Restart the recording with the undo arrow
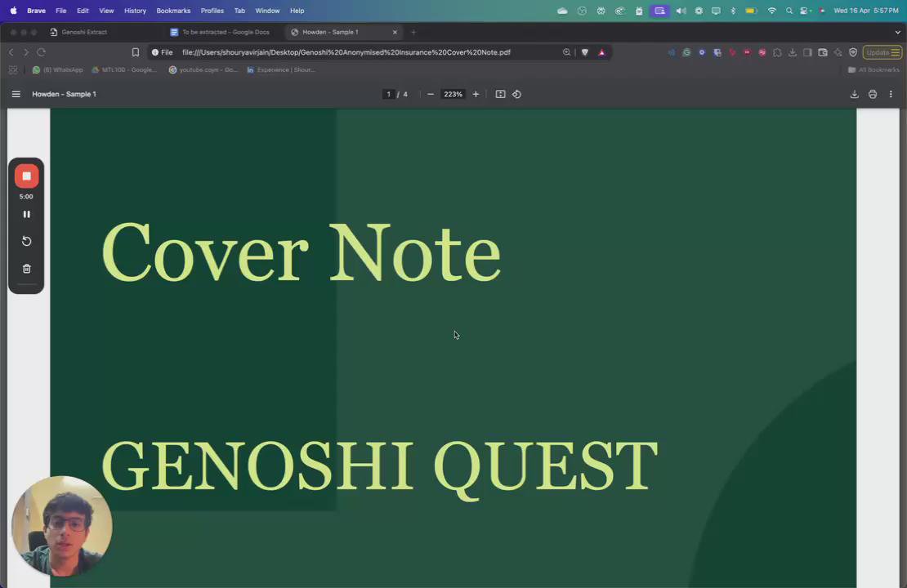Viewport: 907px width, 588px height. click(27, 241)
